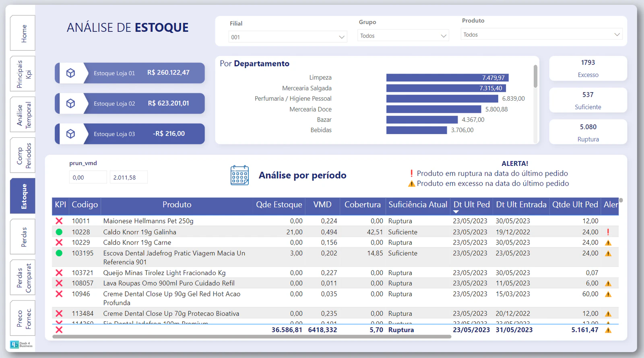Click the cube icon on Estoque Loja 02 card
Viewport: 644px width, 358px height.
tap(70, 103)
